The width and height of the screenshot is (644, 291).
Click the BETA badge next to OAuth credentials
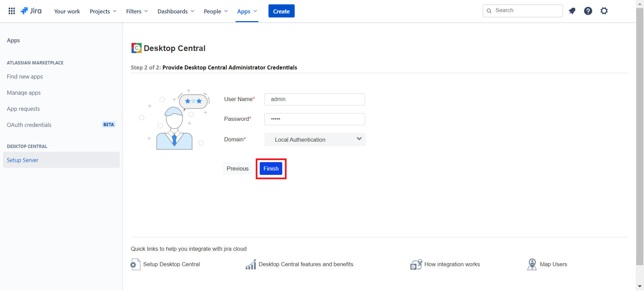coord(109,125)
